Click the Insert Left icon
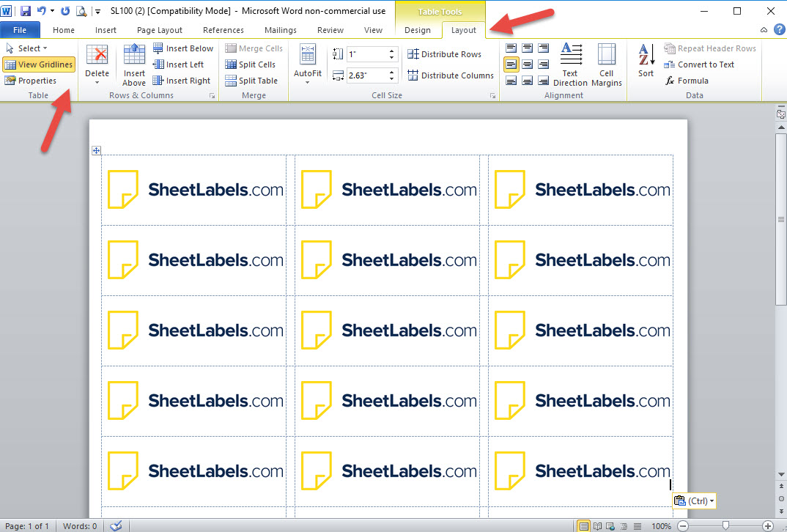 158,64
